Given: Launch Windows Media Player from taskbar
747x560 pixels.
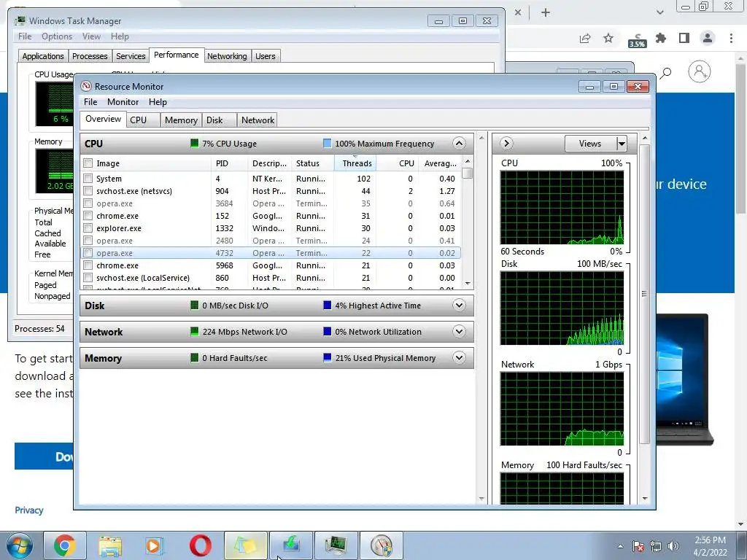Looking at the screenshot, I should (155, 545).
